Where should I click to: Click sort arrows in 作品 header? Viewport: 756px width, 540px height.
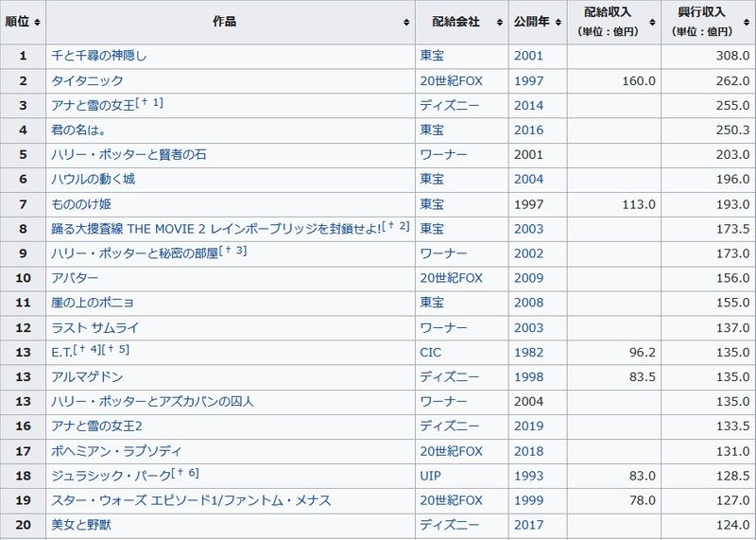(x=406, y=22)
